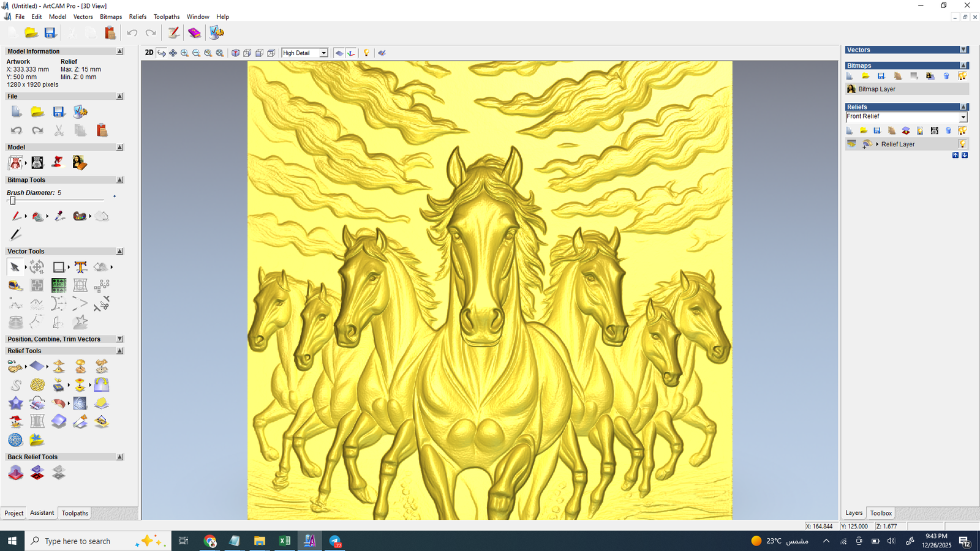Switch to the Toolbox tab
980x551 pixels.
click(881, 513)
